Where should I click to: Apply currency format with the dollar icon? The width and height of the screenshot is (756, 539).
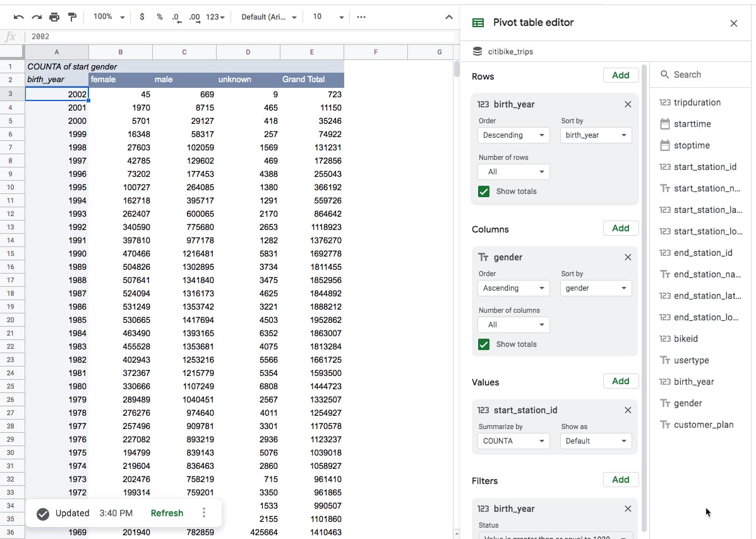(x=142, y=17)
